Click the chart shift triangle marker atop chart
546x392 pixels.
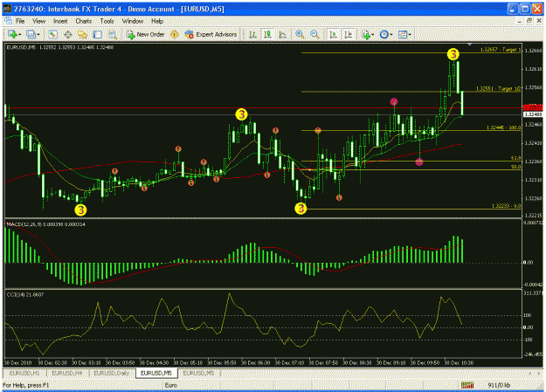tap(469, 45)
